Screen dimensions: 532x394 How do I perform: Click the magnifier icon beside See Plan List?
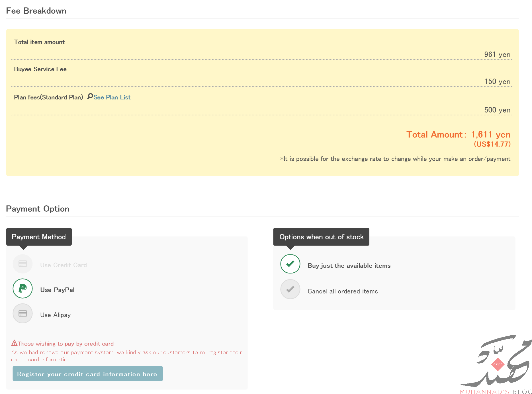90,96
